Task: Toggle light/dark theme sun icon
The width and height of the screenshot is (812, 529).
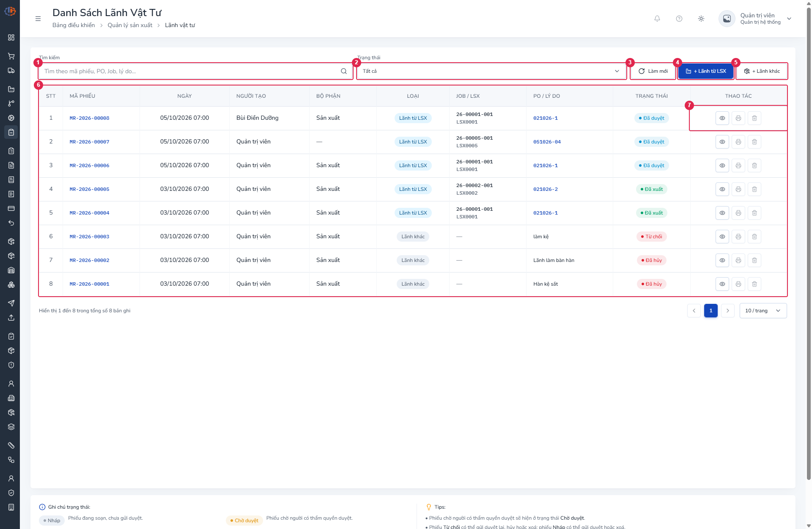Action: point(701,19)
